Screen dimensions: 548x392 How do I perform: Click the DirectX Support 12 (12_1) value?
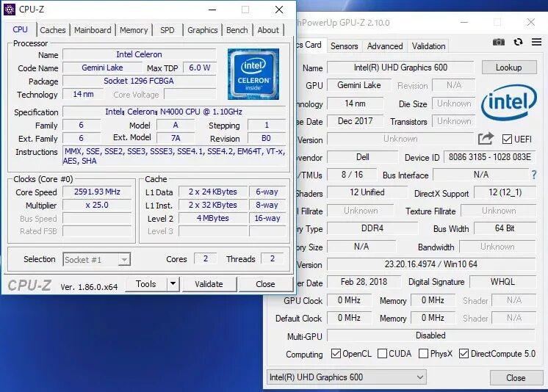click(x=505, y=192)
